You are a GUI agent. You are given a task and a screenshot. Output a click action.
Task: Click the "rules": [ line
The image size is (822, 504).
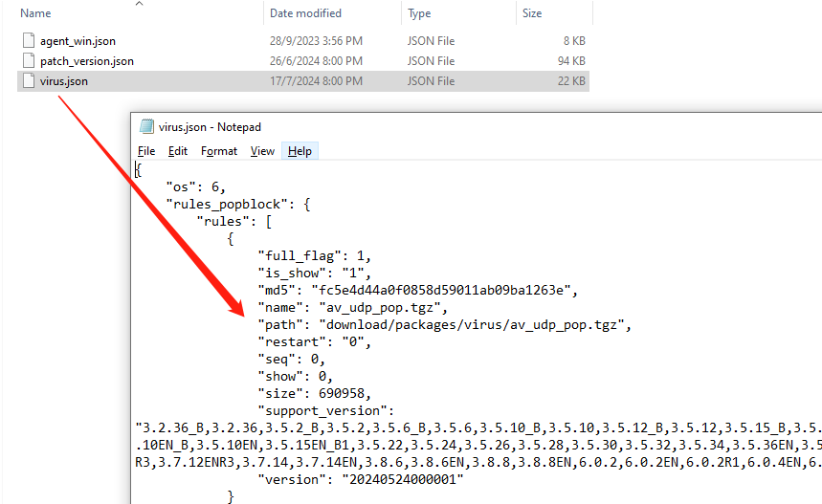234,222
